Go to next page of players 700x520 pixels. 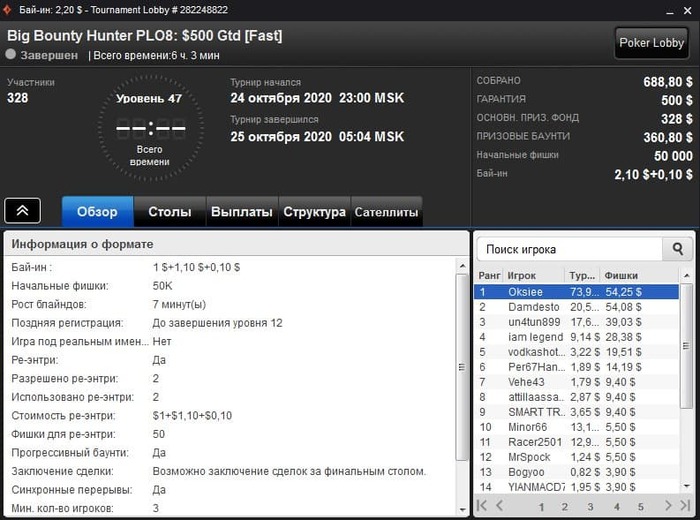[668, 506]
